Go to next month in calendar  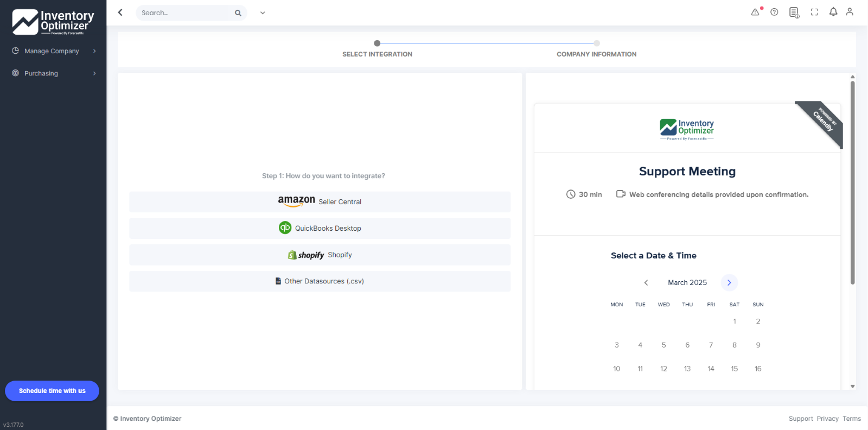[x=729, y=282]
